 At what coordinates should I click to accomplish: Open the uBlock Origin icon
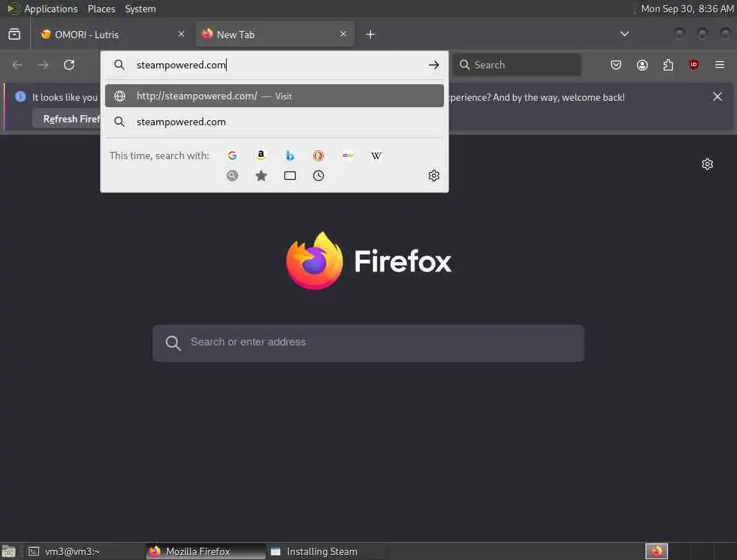[694, 65]
